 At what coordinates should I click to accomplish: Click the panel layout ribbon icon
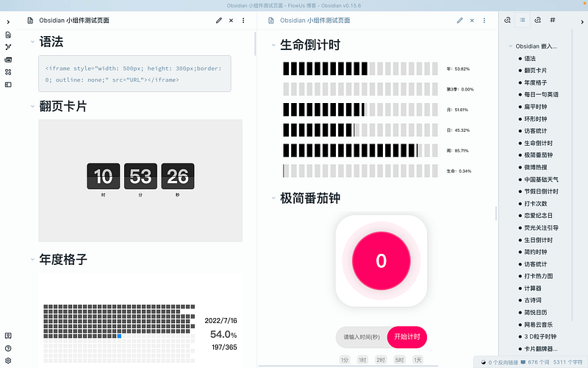pos(8,85)
